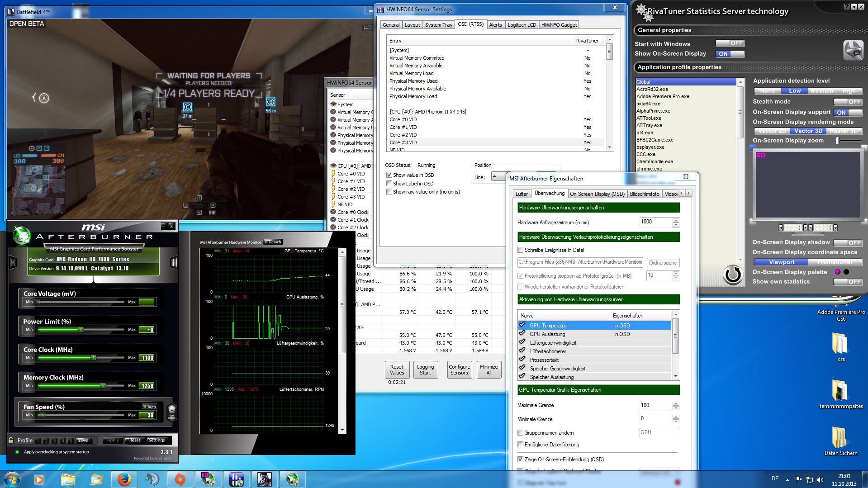This screenshot has height=488, width=868.
Task: Toggle Show own statistics switch
Action: coord(848,282)
